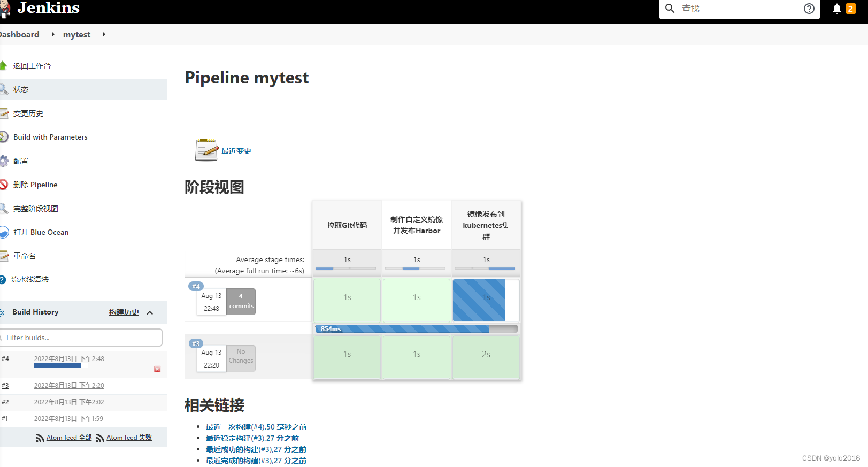Click the magnifier icon in search box
Image resolution: width=868 pixels, height=467 pixels.
pos(670,9)
